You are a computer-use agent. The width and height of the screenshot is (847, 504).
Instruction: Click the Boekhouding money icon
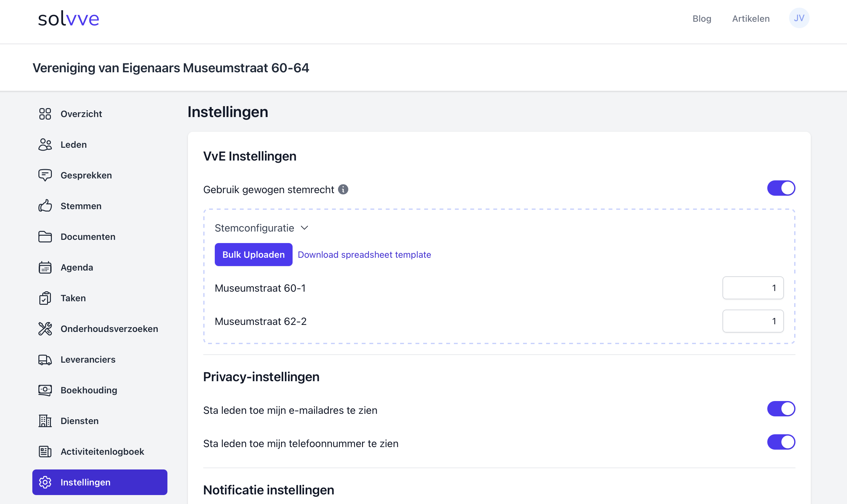[45, 390]
